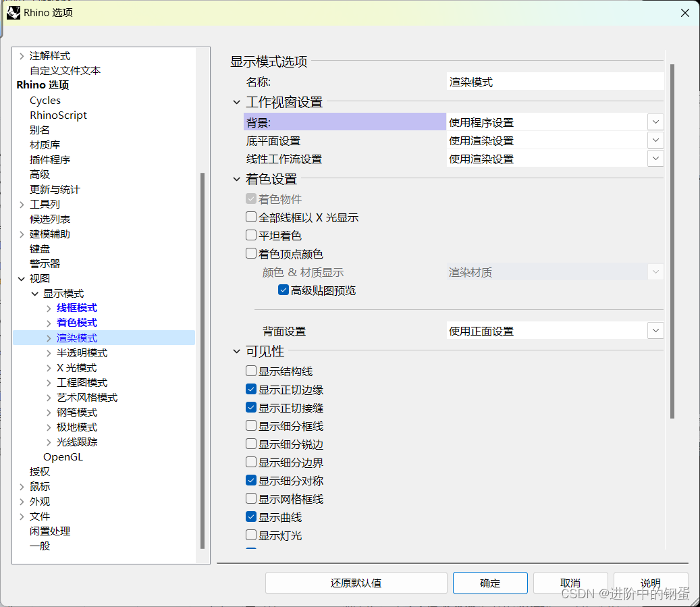Open the 材质库 page
Viewport: 700px width, 607px height.
(45, 144)
